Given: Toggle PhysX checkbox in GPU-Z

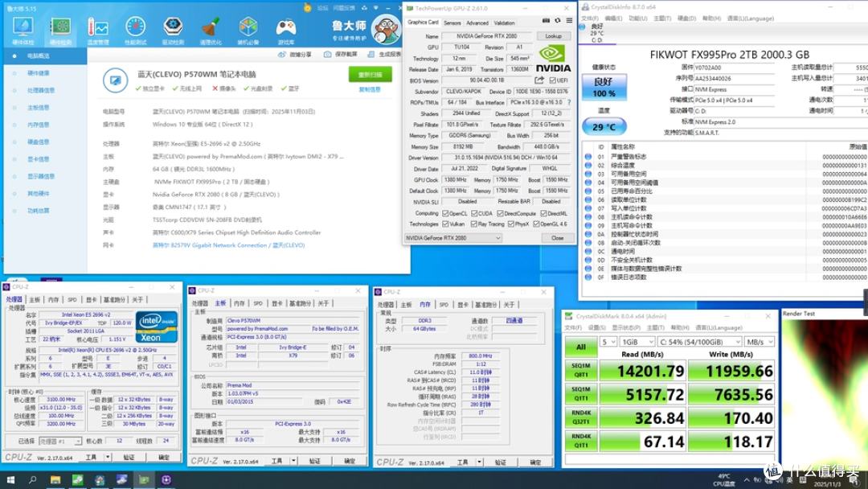Looking at the screenshot, I should click(511, 224).
